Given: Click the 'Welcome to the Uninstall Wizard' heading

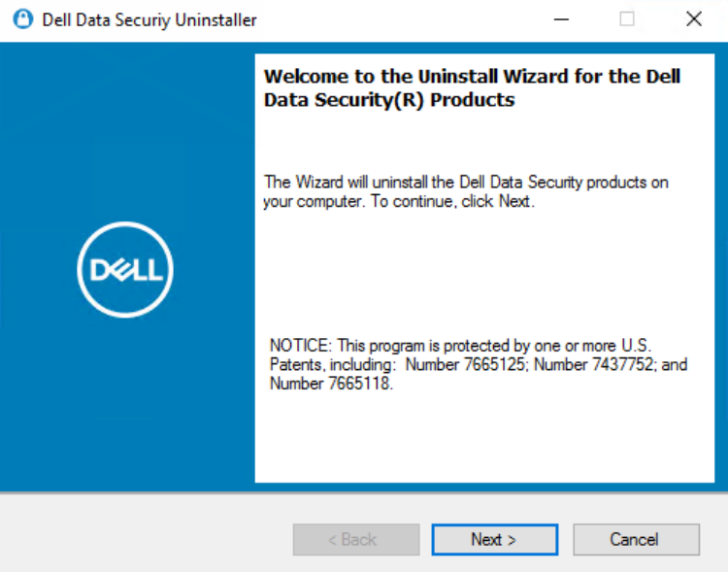Looking at the screenshot, I should click(472, 76).
